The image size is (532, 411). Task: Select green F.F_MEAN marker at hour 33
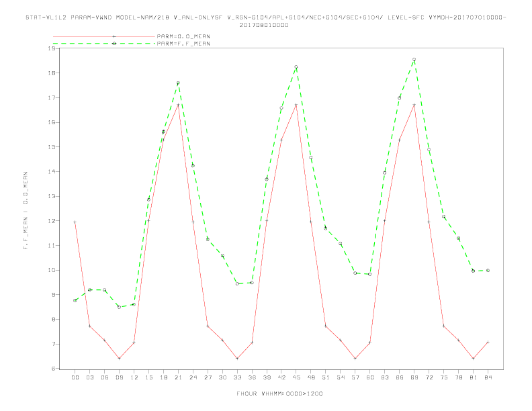point(237,284)
